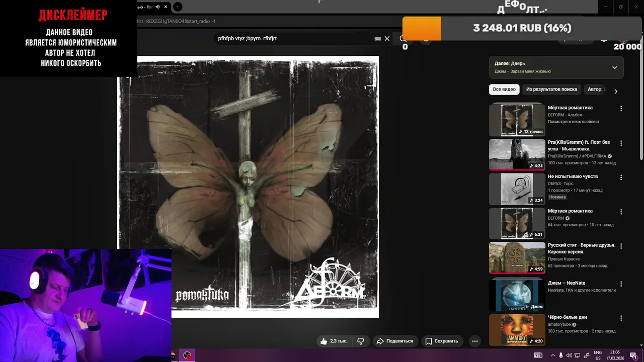The height and width of the screenshot is (362, 644).
Task: Open the Джем NeoNate mix thumbnail
Action: tap(517, 295)
